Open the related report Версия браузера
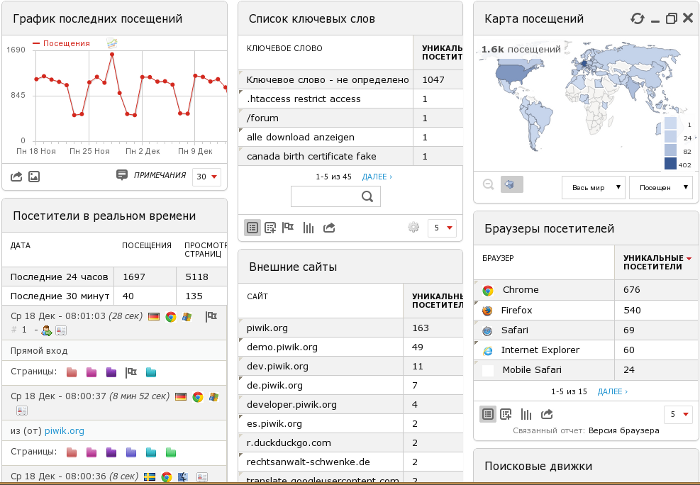This screenshot has width=700, height=485. click(624, 431)
